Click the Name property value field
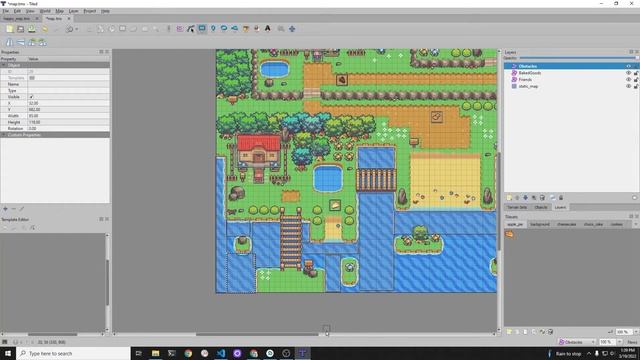This screenshot has height=360, width=640. pos(68,84)
